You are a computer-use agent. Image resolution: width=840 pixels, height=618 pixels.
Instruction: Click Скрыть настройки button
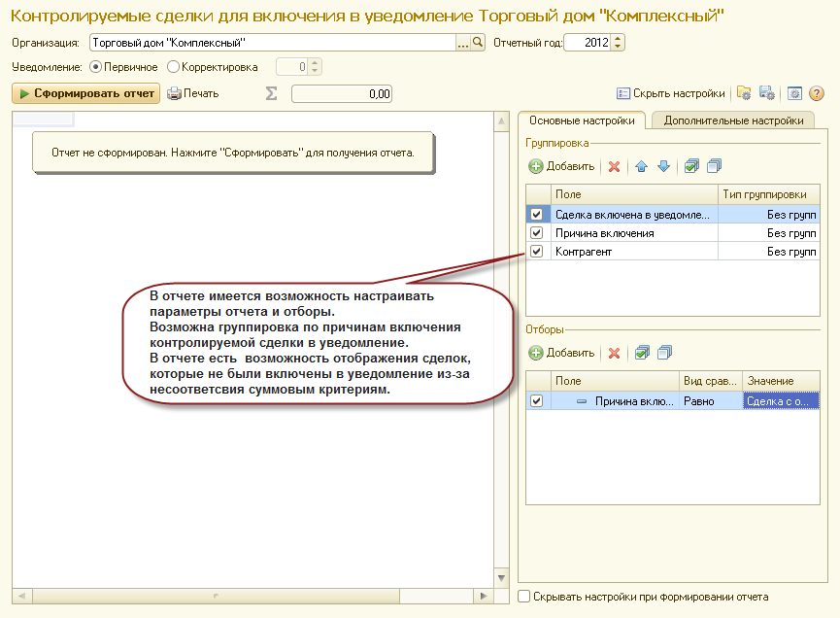671,93
